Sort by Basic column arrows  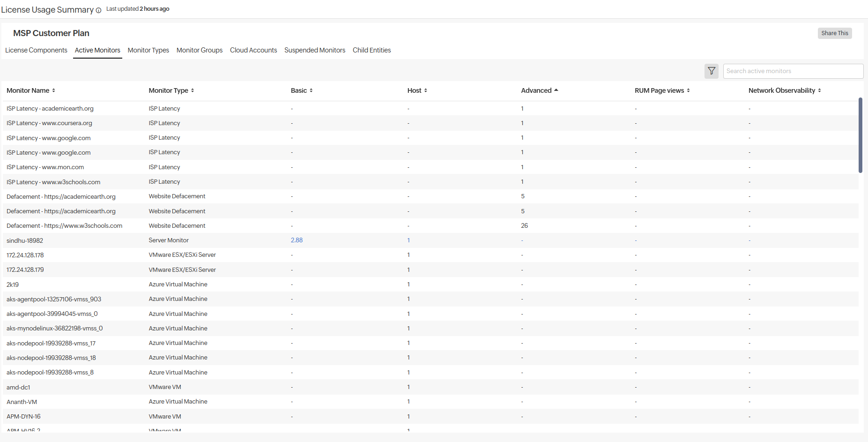coord(311,90)
